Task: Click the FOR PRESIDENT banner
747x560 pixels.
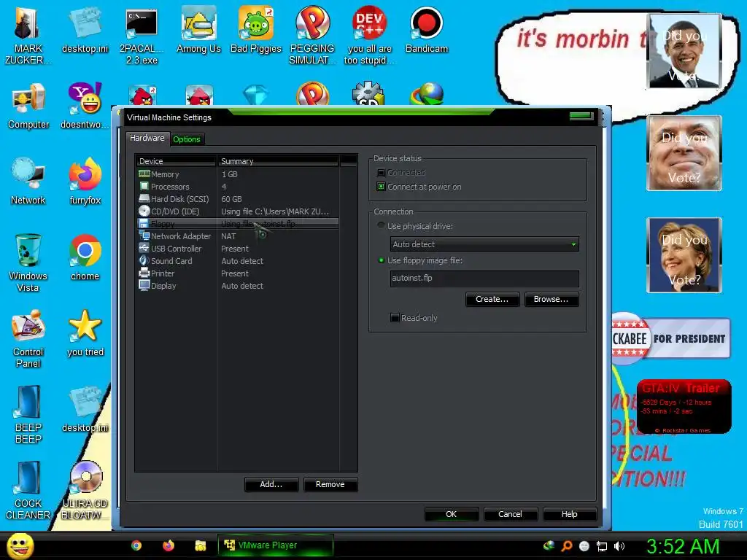Action: [671, 338]
